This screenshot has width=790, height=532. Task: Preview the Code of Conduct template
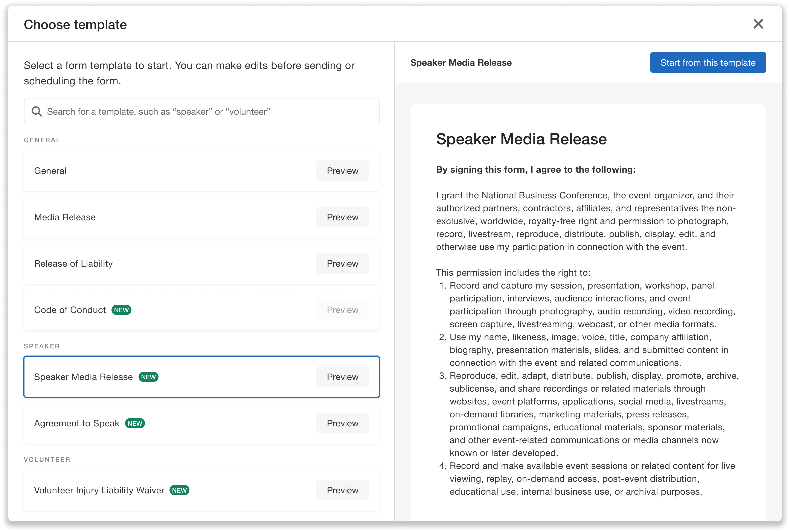tap(342, 310)
